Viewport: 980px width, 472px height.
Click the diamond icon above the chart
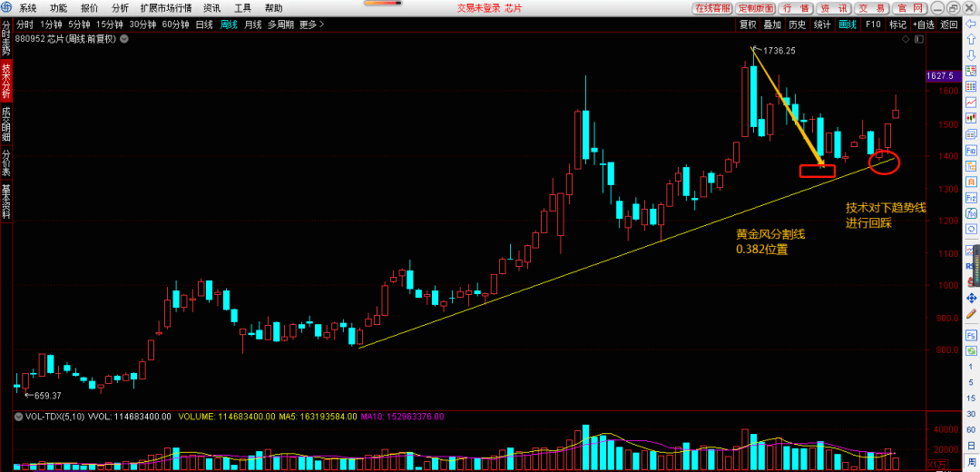pos(905,40)
